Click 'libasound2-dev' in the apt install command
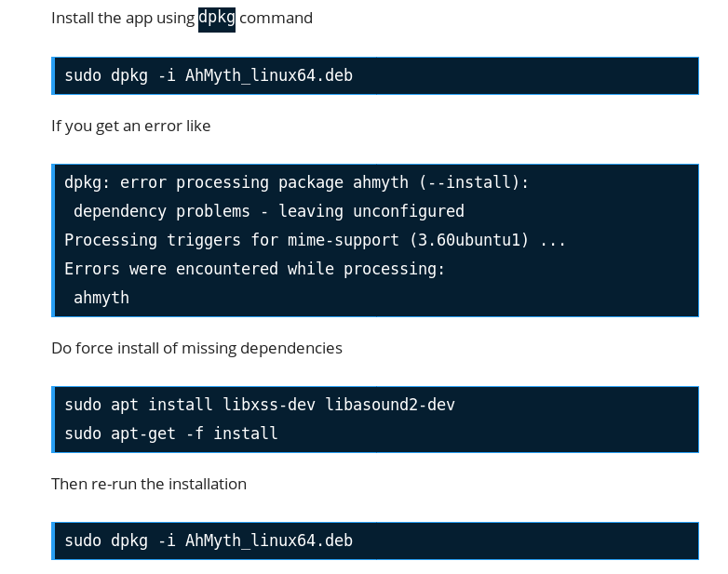This screenshot has width=728, height=574. click(x=390, y=405)
